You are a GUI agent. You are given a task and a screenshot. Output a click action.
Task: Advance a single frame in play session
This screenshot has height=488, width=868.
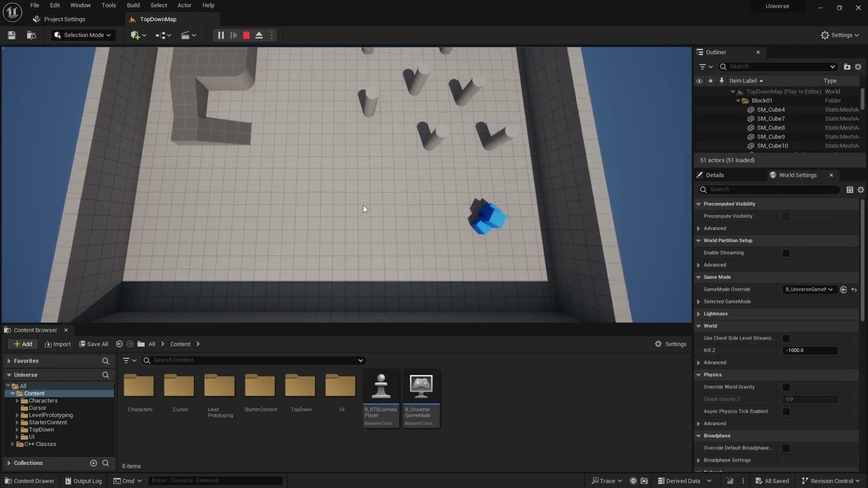coord(233,35)
